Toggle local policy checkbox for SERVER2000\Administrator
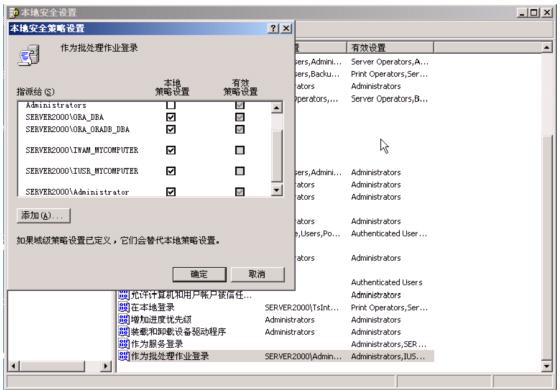 tap(171, 192)
